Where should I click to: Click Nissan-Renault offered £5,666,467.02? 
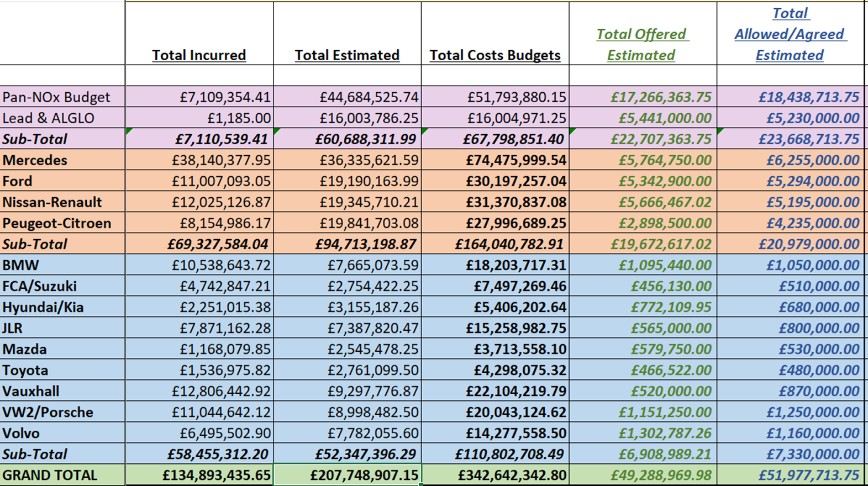coord(644,202)
